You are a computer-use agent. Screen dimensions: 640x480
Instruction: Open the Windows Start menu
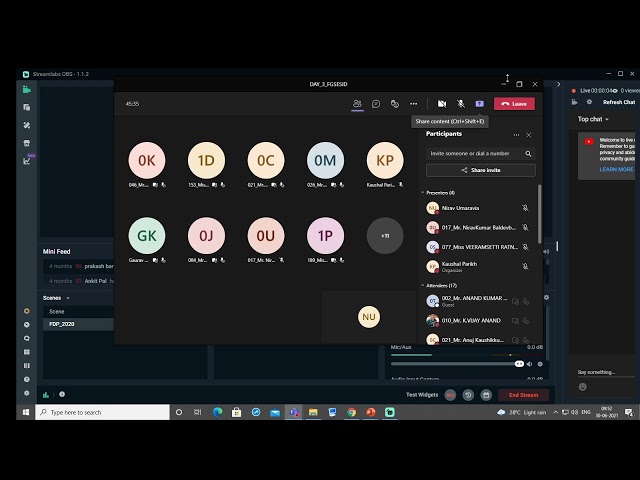click(x=26, y=412)
